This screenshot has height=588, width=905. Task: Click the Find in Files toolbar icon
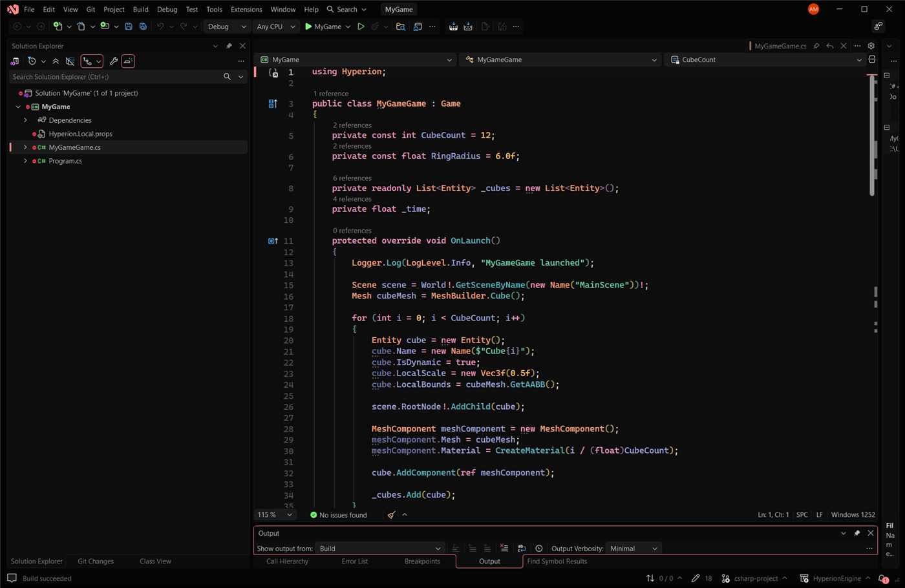401,26
